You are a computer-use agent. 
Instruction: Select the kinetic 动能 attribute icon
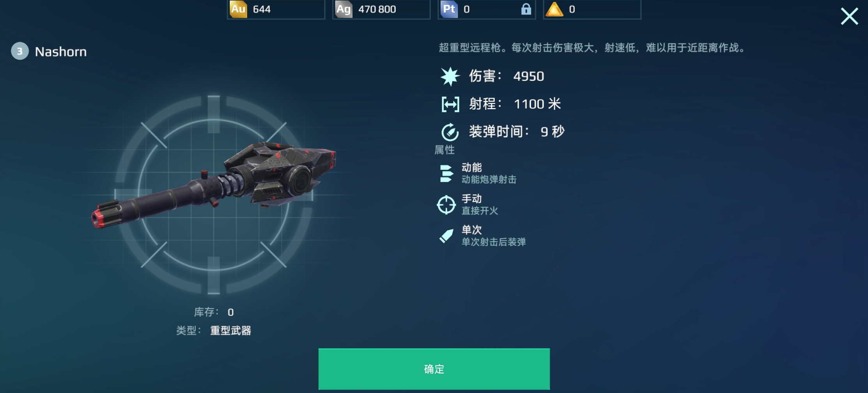click(446, 173)
